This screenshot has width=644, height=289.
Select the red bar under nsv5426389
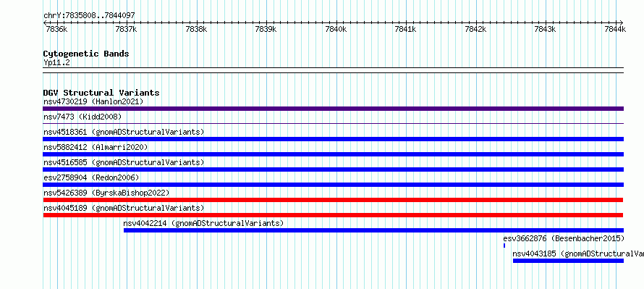point(333,200)
